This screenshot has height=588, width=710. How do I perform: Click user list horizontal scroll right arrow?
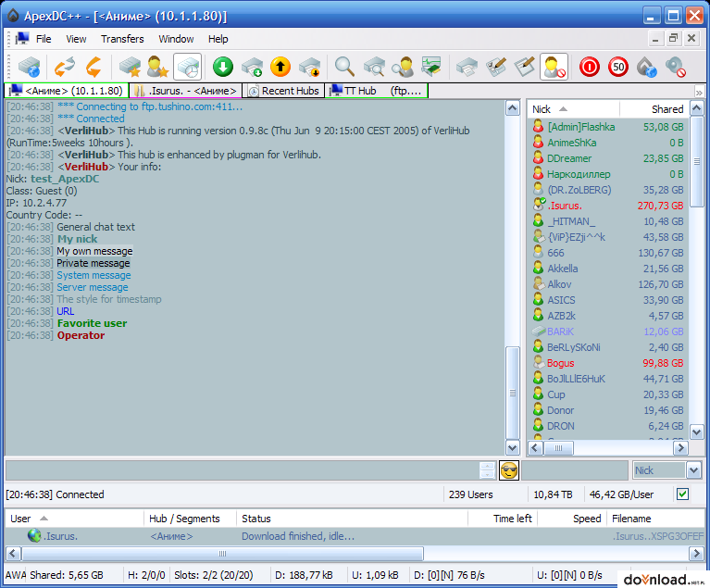(680, 448)
